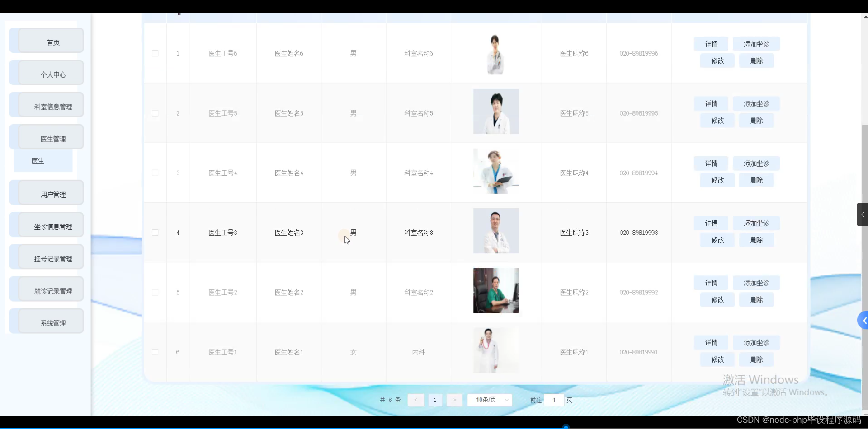Viewport: 868px width, 429px height.
Task: Click 修改 for 医生姓名4
Action: pos(717,180)
